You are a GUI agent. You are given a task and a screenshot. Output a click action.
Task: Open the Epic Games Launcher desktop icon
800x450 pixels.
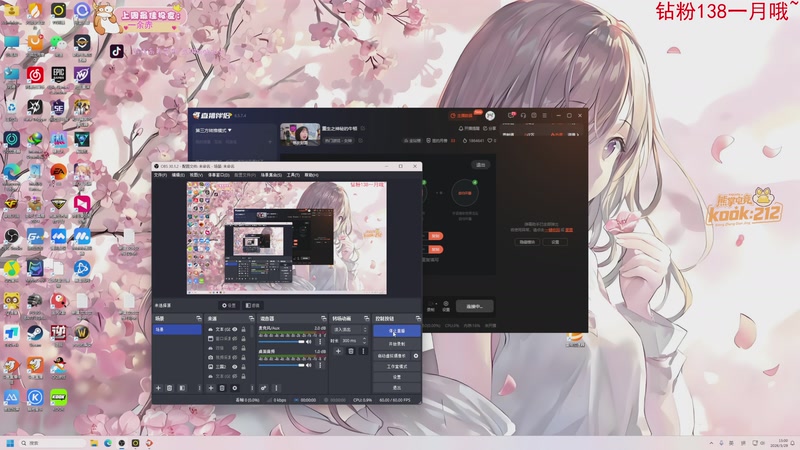(58, 75)
